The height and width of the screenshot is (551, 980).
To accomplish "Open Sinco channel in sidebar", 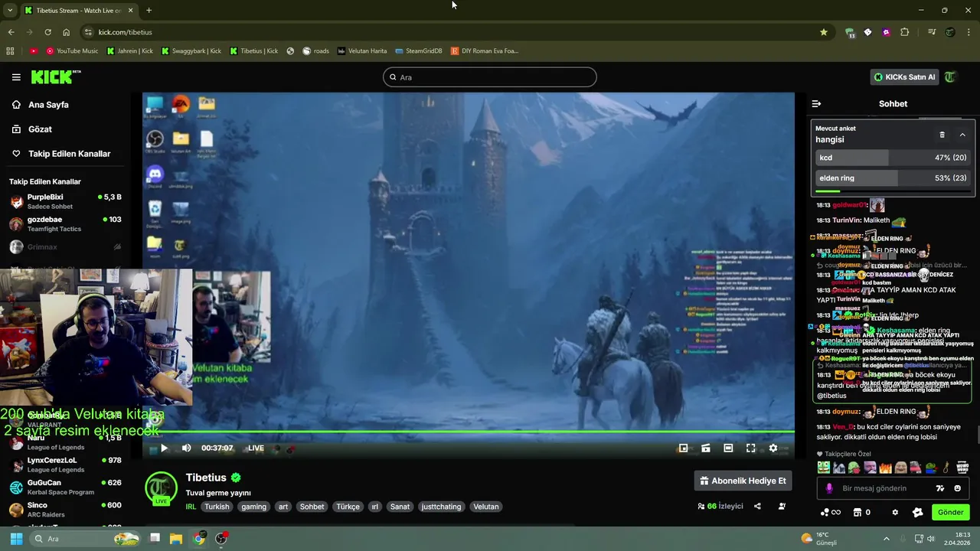I will (66, 510).
